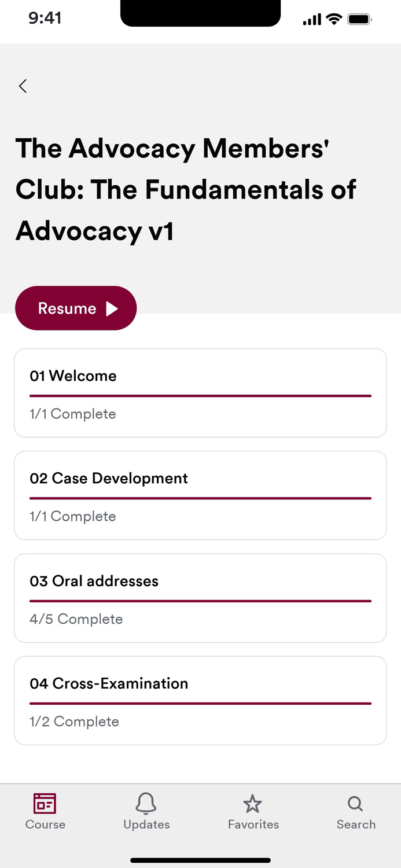
Task: Tap the course title text
Action: coord(185,189)
